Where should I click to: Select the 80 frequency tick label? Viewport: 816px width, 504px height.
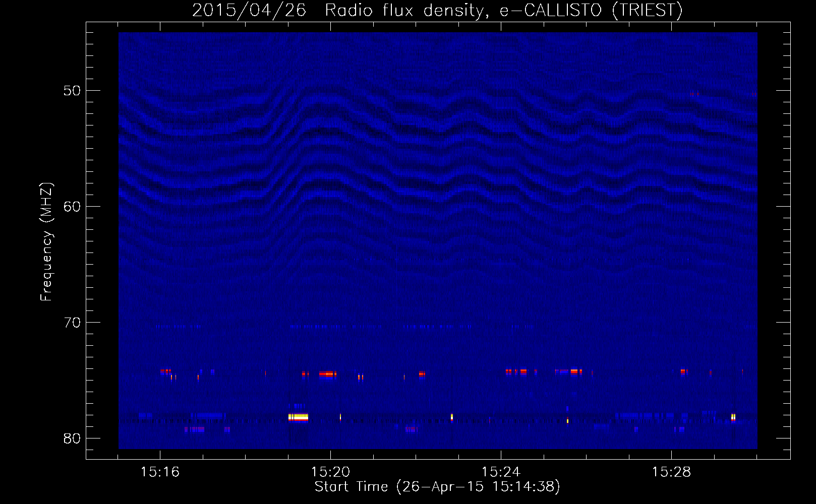point(72,438)
